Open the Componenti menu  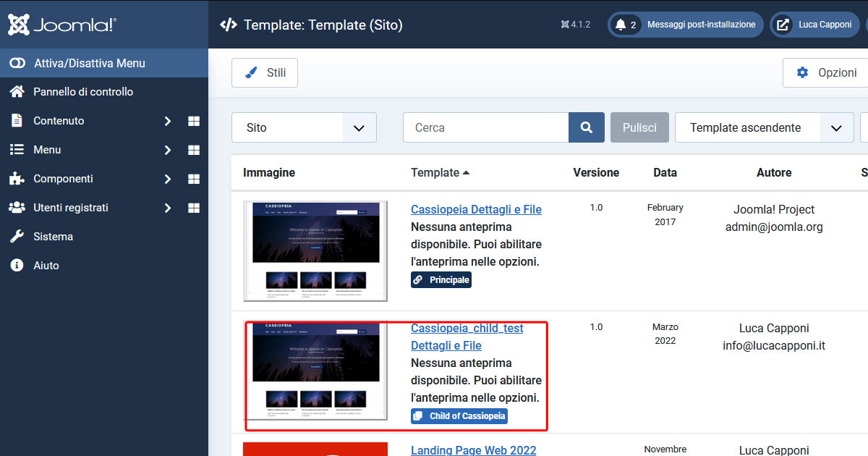coord(63,179)
